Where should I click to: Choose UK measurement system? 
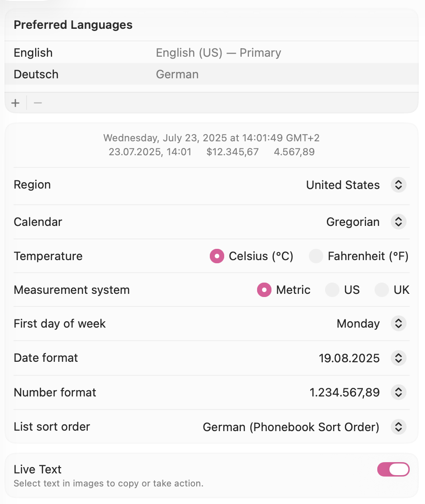(x=382, y=290)
